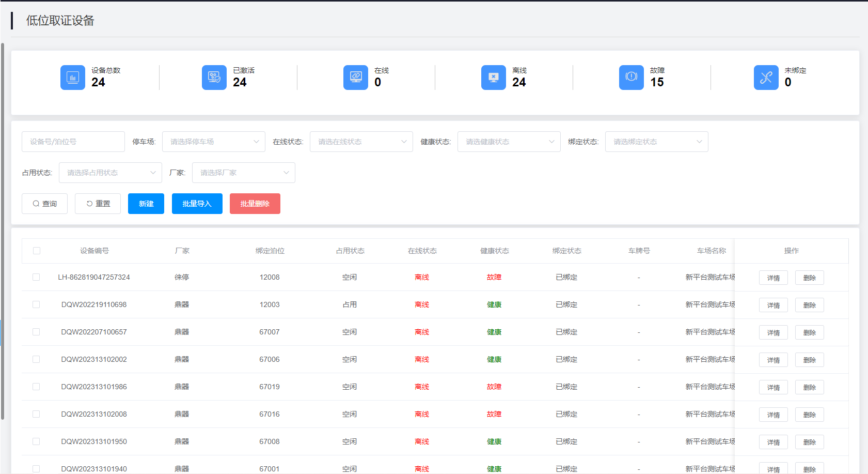
Task: Click the 设备总数 total devices icon
Action: [73, 78]
